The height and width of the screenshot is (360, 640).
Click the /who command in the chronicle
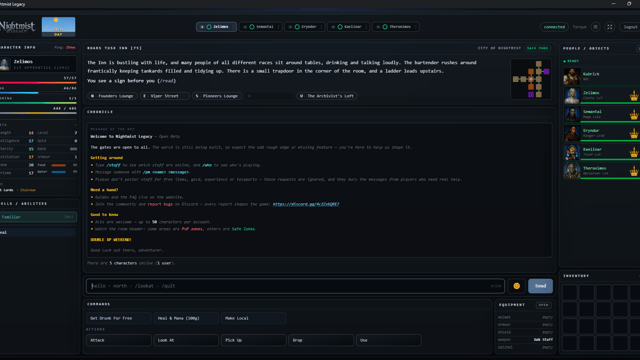pos(207,165)
